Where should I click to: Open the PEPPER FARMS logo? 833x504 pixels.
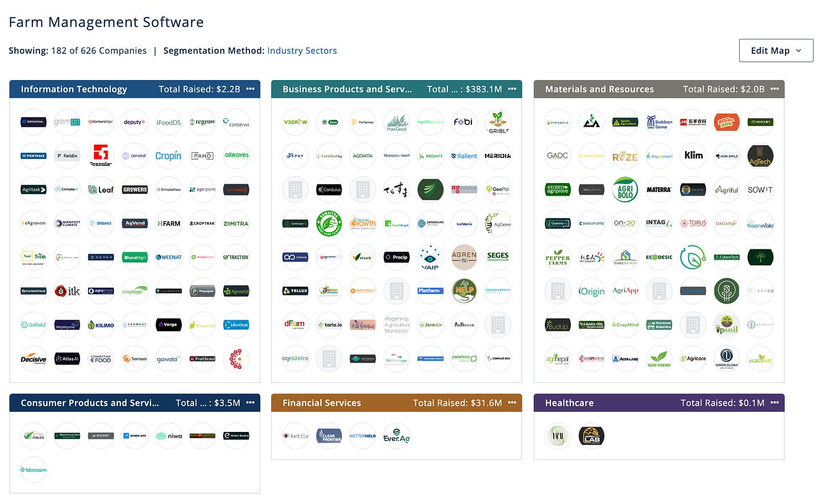click(x=558, y=257)
